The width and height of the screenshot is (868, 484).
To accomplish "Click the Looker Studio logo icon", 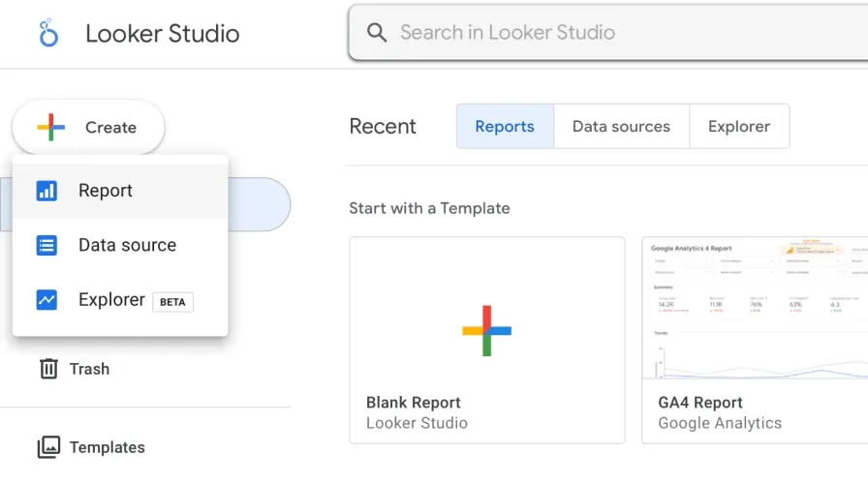I will [48, 33].
